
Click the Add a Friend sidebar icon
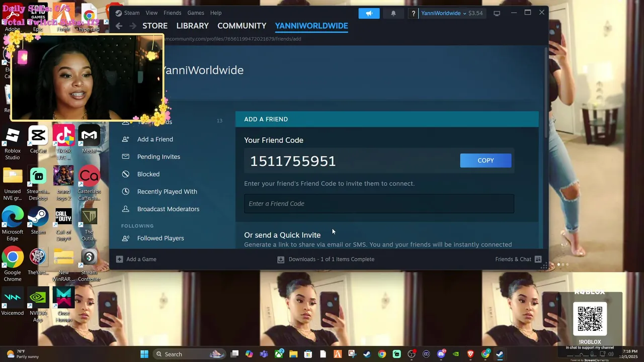126,139
